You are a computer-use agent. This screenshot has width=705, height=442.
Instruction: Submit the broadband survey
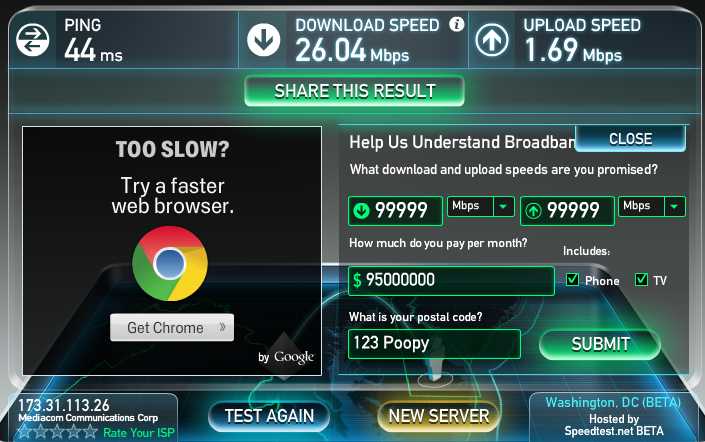[600, 344]
